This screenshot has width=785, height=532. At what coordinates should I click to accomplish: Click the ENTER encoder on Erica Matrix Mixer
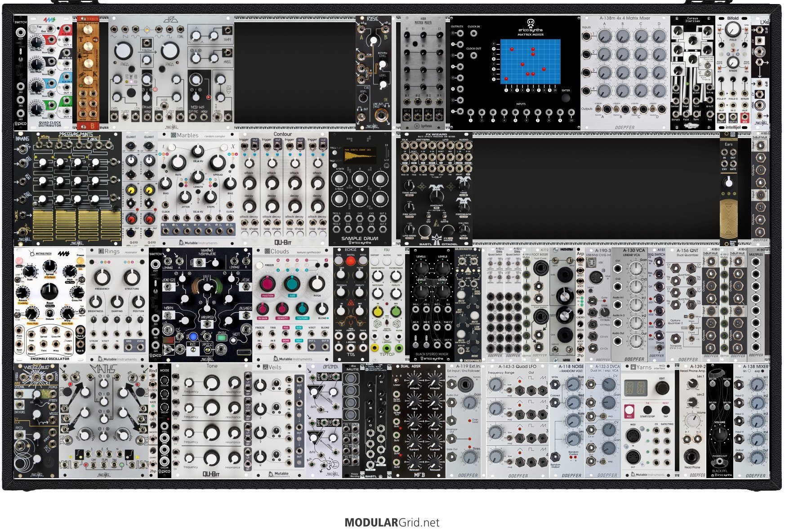(566, 98)
